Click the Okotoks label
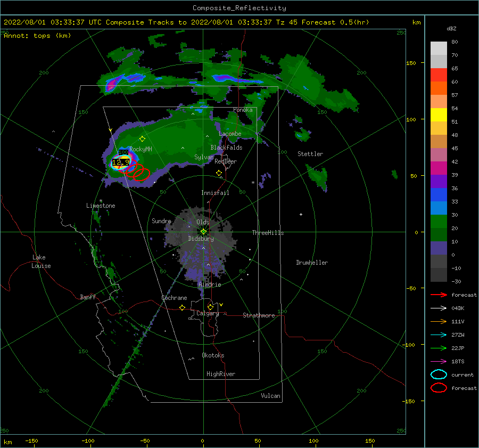Image resolution: width=479 pixels, height=448 pixels. click(213, 355)
